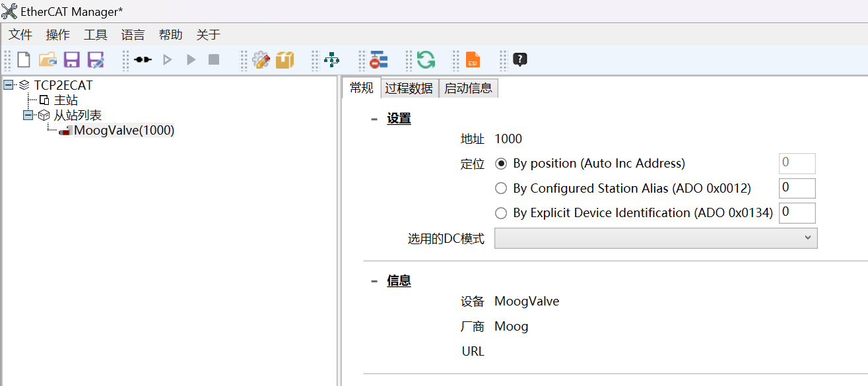868x386 pixels.
Task: Save the current project
Action: [x=71, y=60]
